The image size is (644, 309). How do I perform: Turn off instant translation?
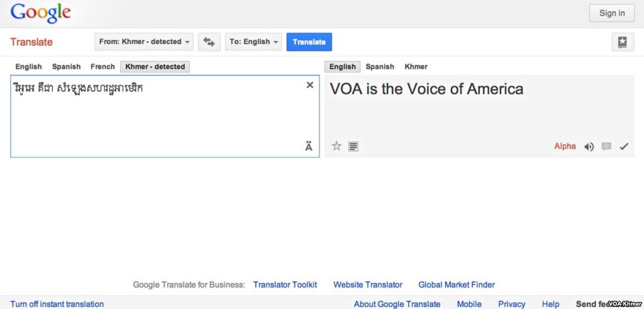tap(57, 304)
